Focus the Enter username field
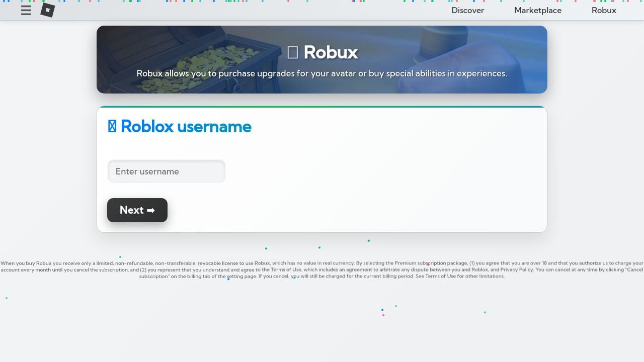Screen dimensions: 644x362 point(166,171)
